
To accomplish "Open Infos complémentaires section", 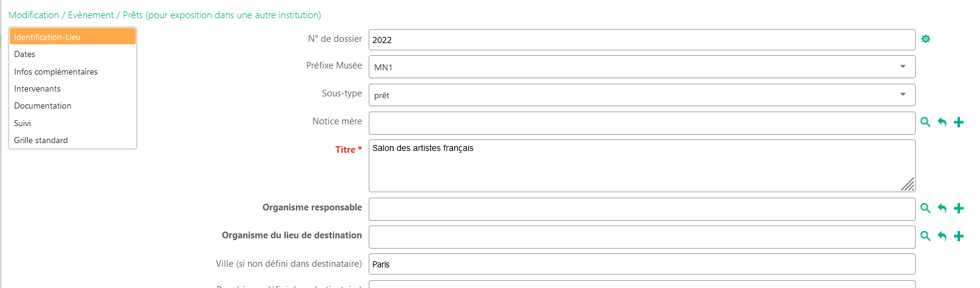I will [56, 72].
